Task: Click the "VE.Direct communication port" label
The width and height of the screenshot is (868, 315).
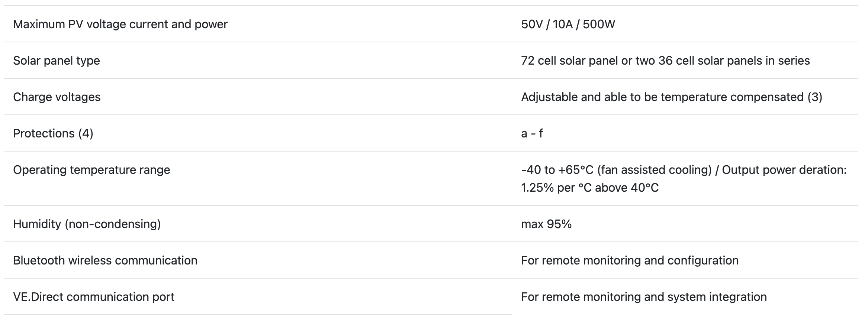Action: tap(94, 297)
